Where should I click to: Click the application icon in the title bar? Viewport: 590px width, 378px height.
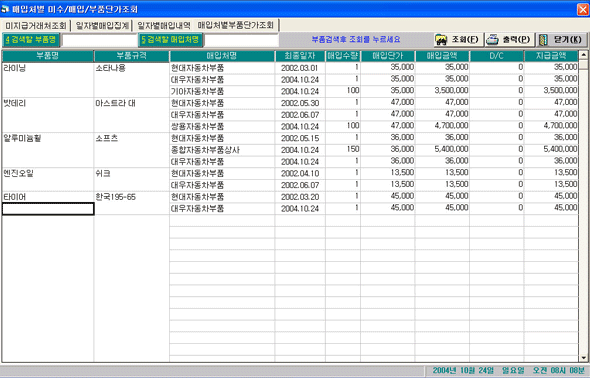click(x=5, y=9)
